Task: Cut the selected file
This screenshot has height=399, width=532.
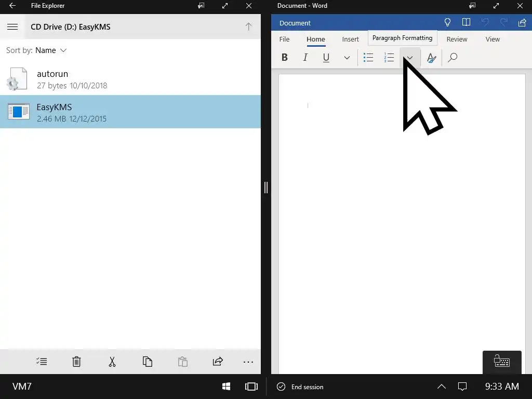Action: 112,362
